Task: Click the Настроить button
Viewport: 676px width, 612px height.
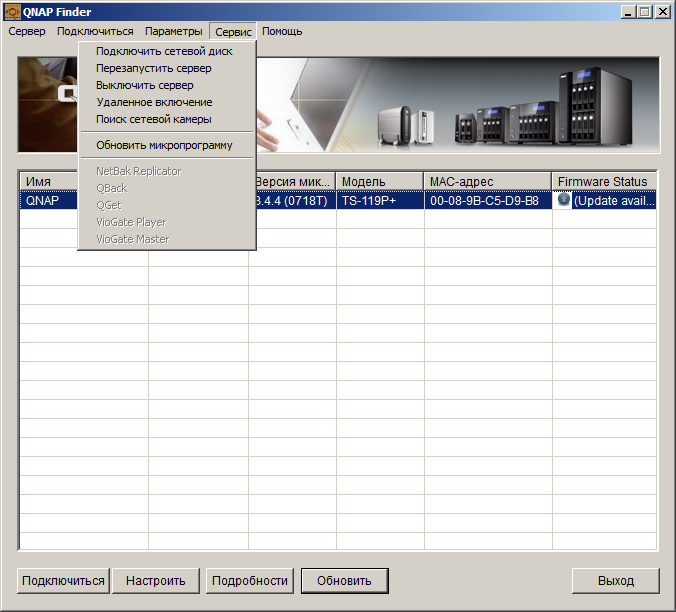Action: [156, 581]
